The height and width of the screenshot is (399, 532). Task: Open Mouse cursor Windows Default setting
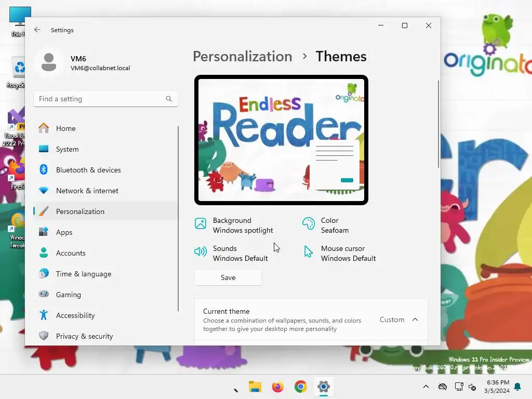click(x=340, y=253)
